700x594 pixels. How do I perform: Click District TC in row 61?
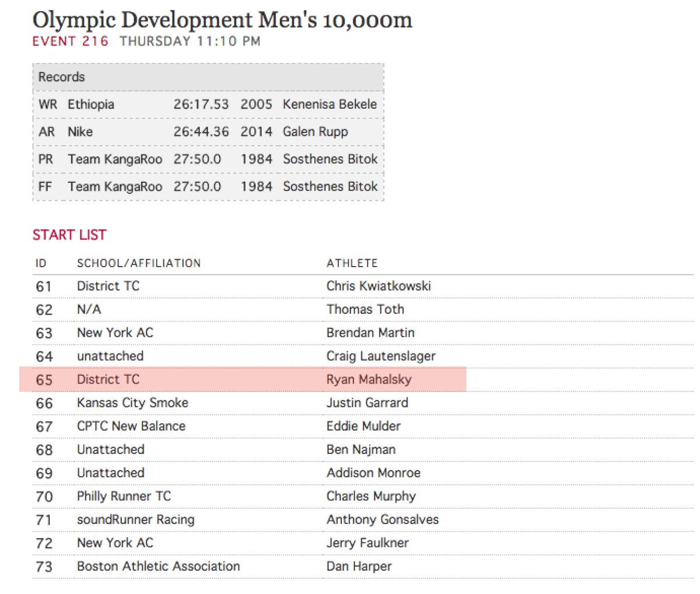pos(108,286)
